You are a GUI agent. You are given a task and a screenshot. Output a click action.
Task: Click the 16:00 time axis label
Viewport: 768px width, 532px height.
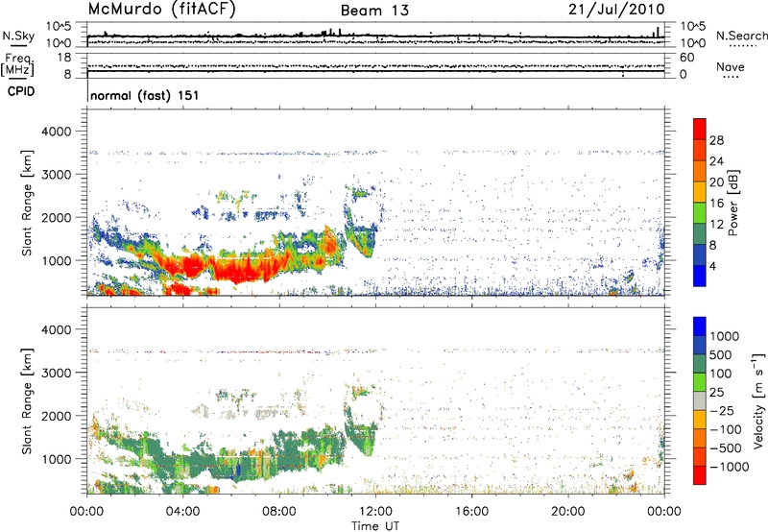[x=471, y=512]
